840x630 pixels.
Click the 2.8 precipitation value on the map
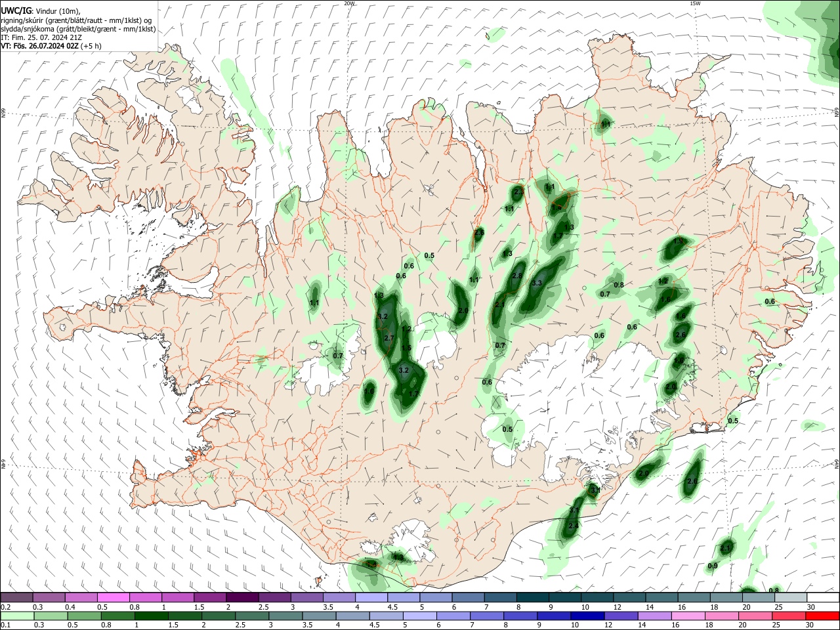[x=517, y=276]
